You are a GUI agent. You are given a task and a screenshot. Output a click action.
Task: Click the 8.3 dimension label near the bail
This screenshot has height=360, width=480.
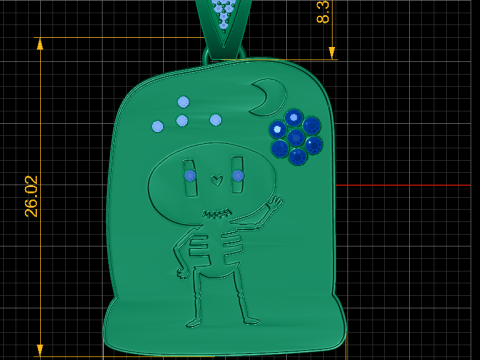coord(323,12)
